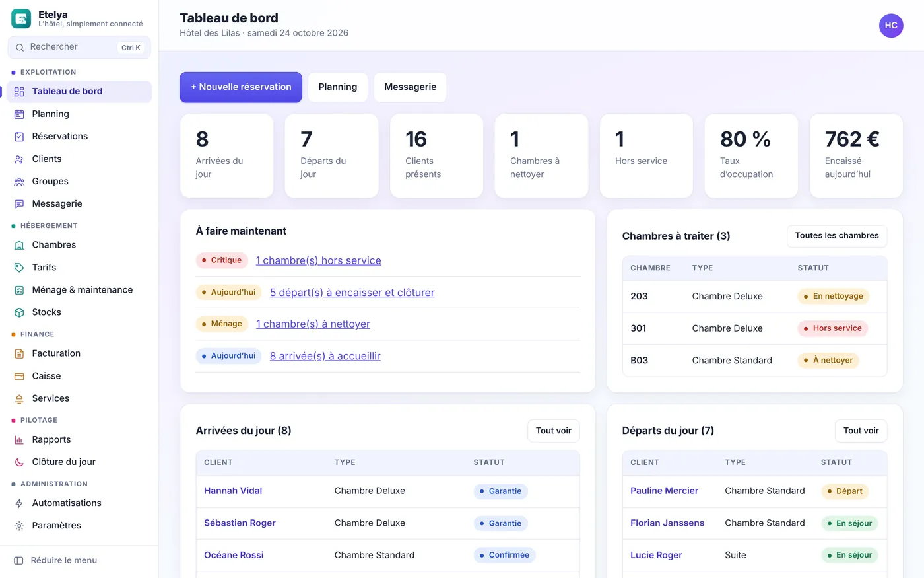Open the 1 chambre(s) hors service link
Viewport: 924px width, 578px height.
318,260
